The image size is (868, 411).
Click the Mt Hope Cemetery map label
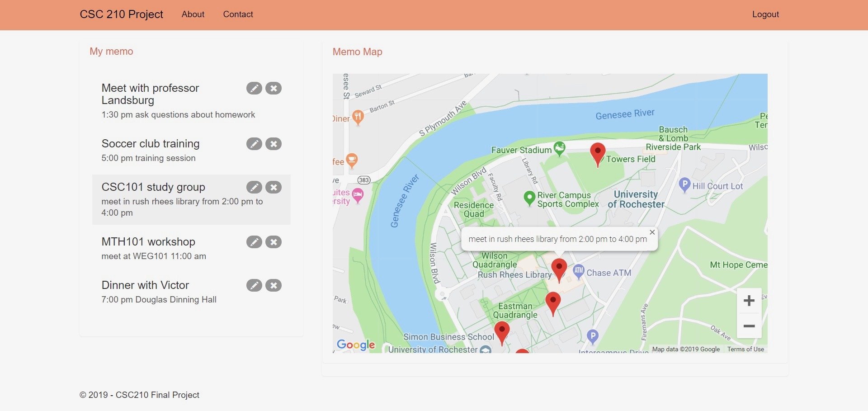(x=739, y=265)
